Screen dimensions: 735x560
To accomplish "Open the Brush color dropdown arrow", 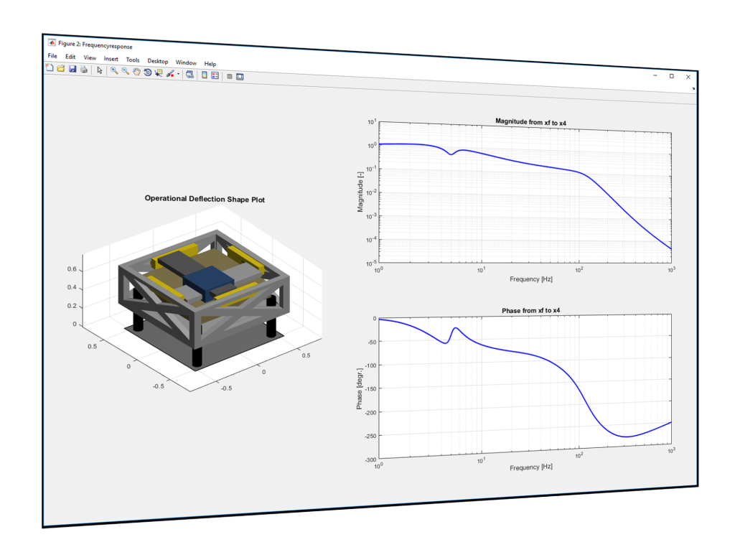I will coord(178,74).
